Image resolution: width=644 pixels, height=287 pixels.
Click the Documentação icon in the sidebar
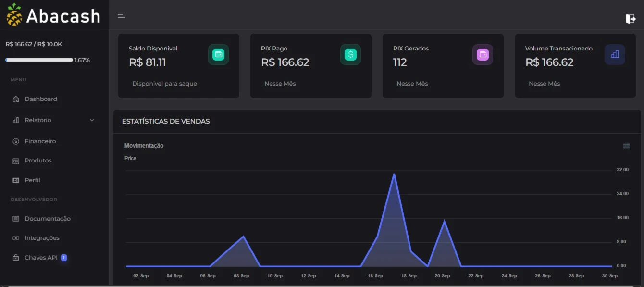point(15,219)
